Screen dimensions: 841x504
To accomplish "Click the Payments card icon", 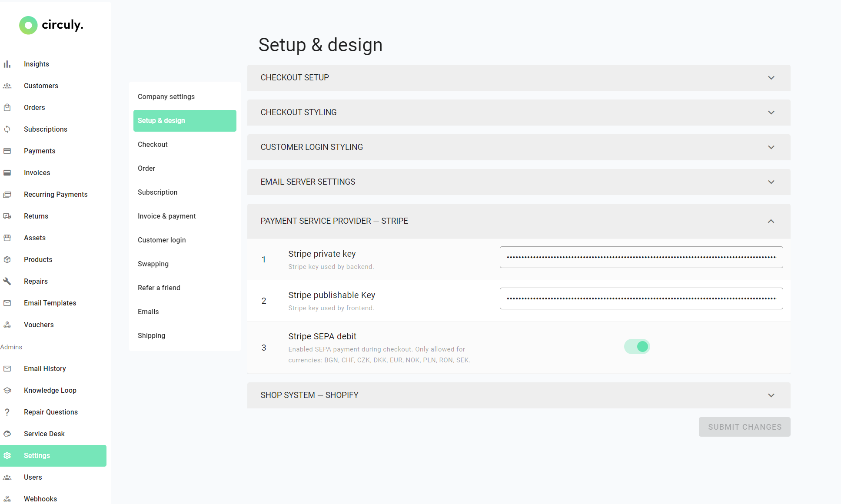I will (x=7, y=151).
